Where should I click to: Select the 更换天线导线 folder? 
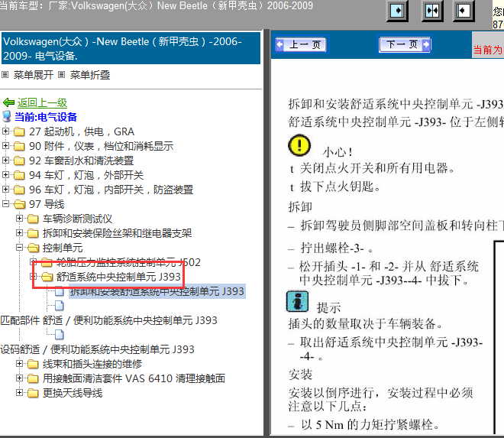(73, 393)
